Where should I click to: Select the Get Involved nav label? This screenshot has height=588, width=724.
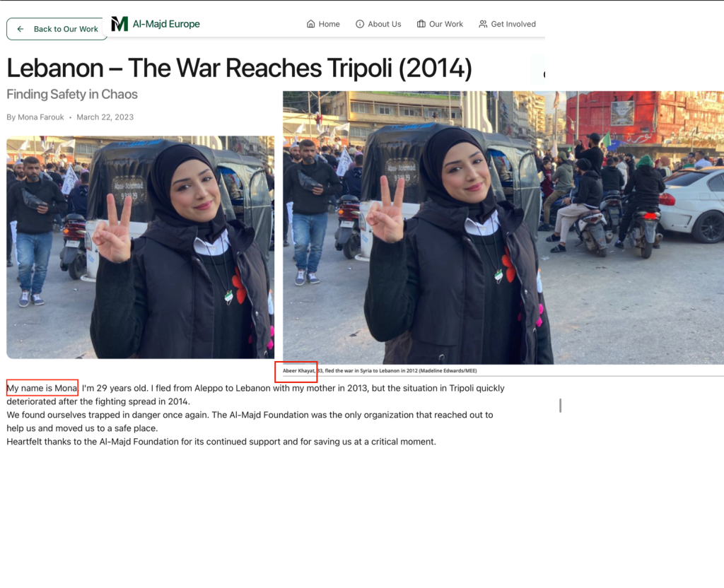513,24
